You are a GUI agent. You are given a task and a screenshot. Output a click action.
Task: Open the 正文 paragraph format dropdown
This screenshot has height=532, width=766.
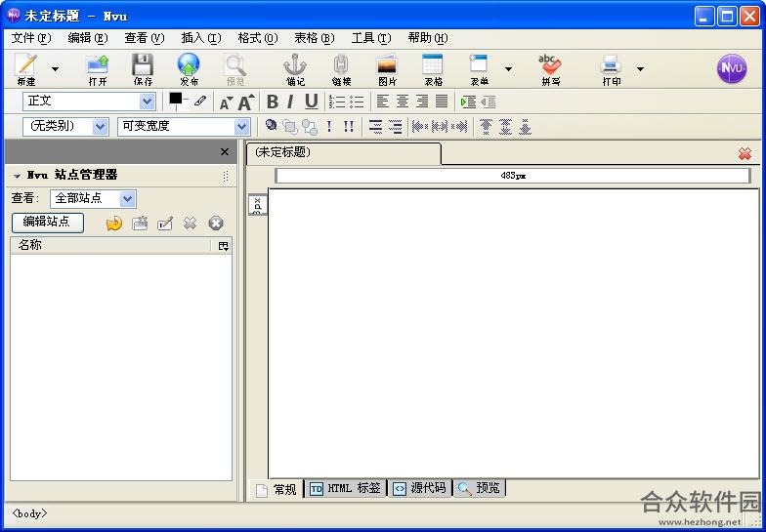point(90,102)
